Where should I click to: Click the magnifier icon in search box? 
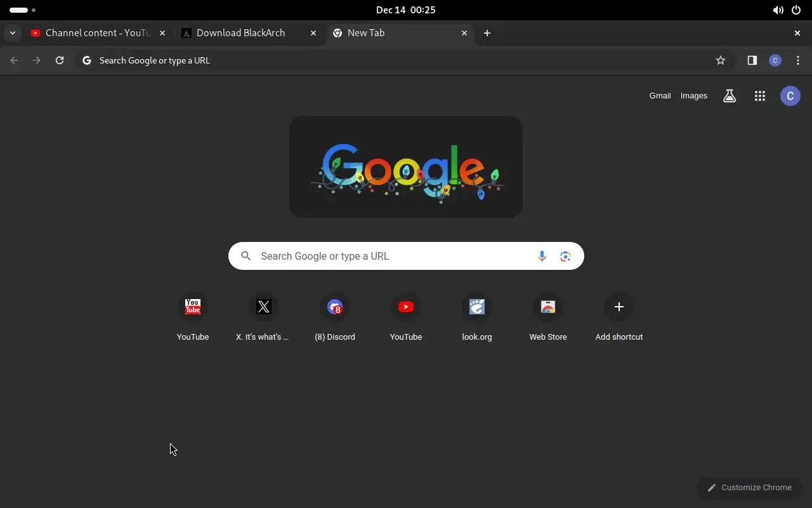tap(246, 256)
